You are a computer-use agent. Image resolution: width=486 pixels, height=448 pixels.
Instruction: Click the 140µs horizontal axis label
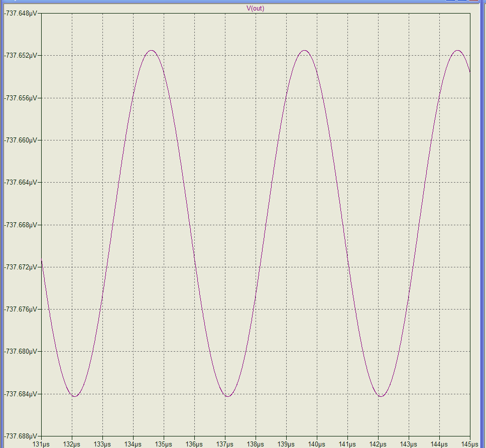[x=317, y=444]
